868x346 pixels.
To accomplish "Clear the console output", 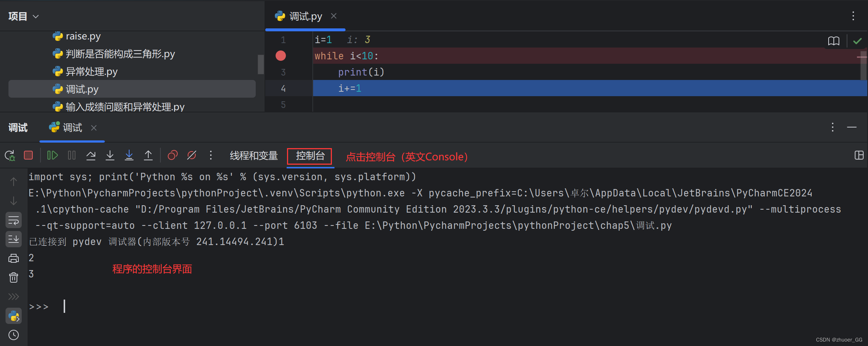I will (14, 277).
